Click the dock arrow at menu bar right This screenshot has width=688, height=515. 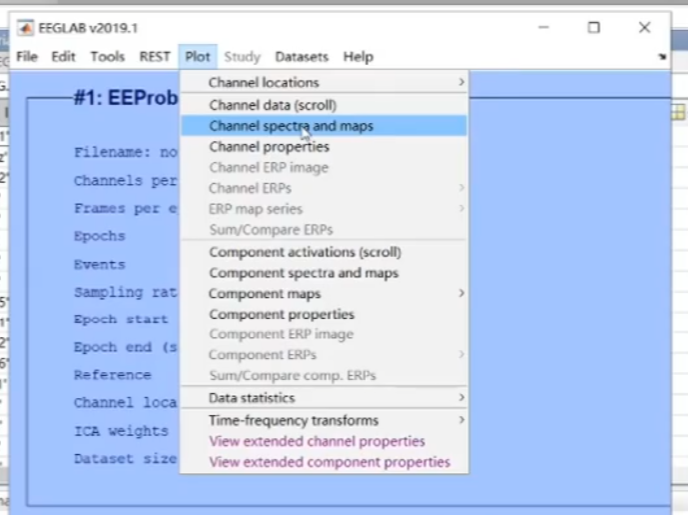coord(662,58)
